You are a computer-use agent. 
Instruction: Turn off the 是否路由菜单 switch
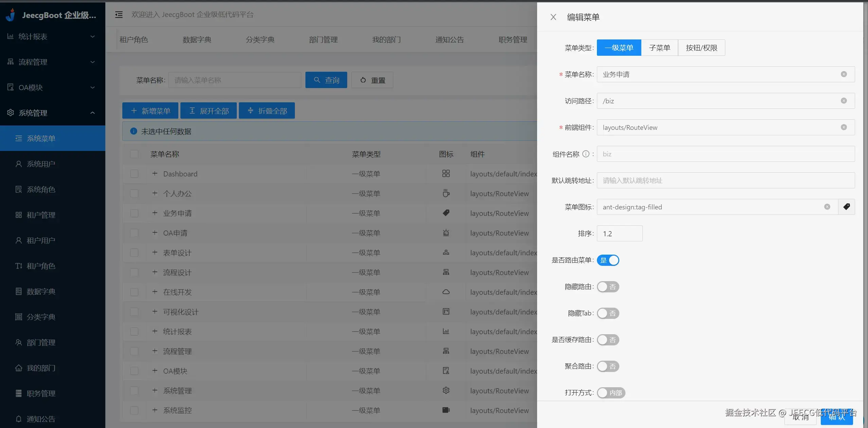pos(608,260)
